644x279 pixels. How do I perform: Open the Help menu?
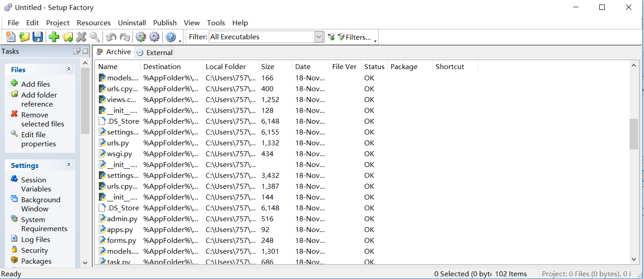click(240, 23)
